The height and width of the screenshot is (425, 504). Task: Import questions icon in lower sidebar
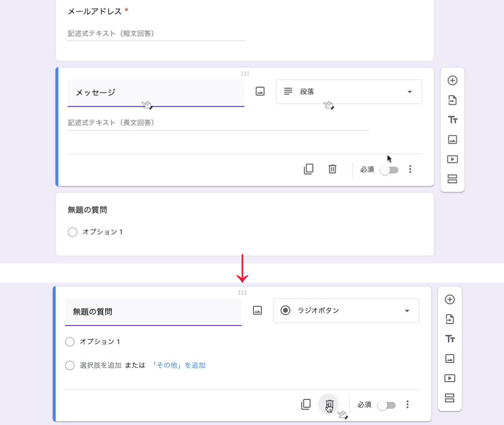pyautogui.click(x=450, y=319)
